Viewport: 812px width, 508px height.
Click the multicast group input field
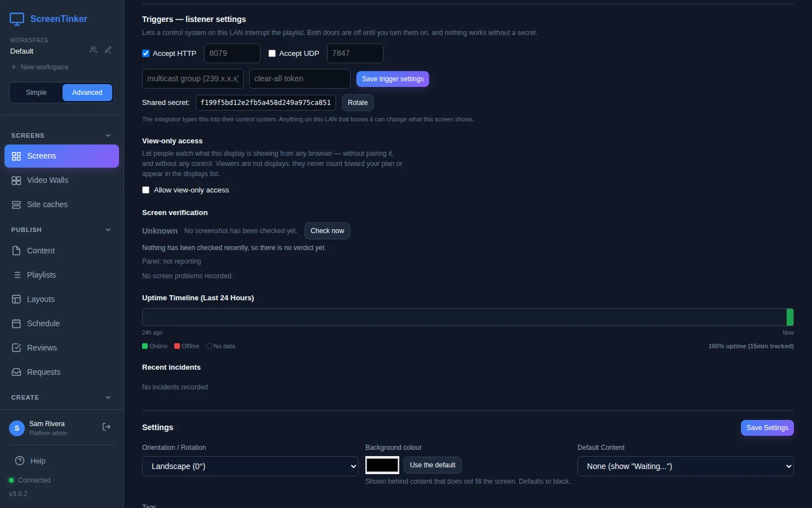[x=193, y=78]
